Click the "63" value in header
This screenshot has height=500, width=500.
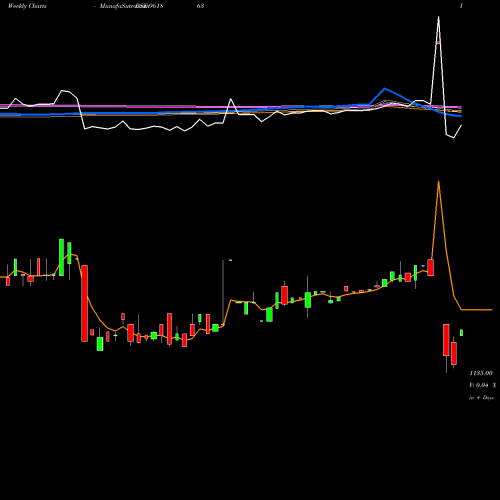coord(200,6)
